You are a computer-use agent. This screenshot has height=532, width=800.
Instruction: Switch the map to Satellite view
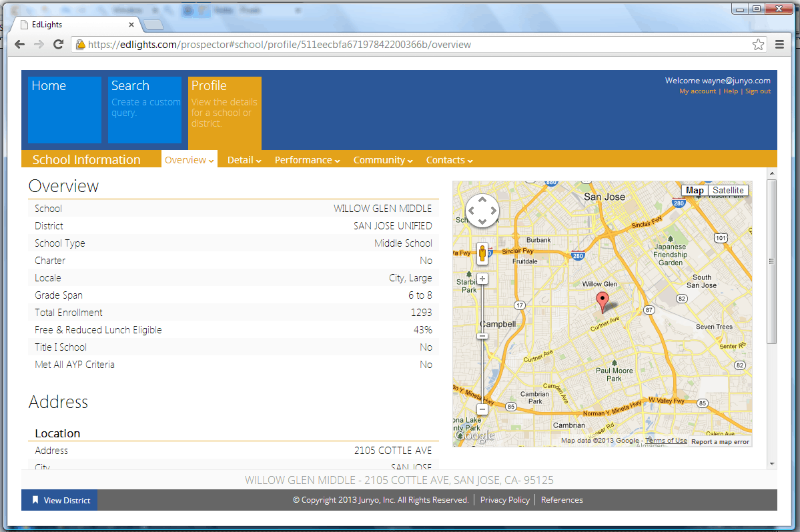728,190
